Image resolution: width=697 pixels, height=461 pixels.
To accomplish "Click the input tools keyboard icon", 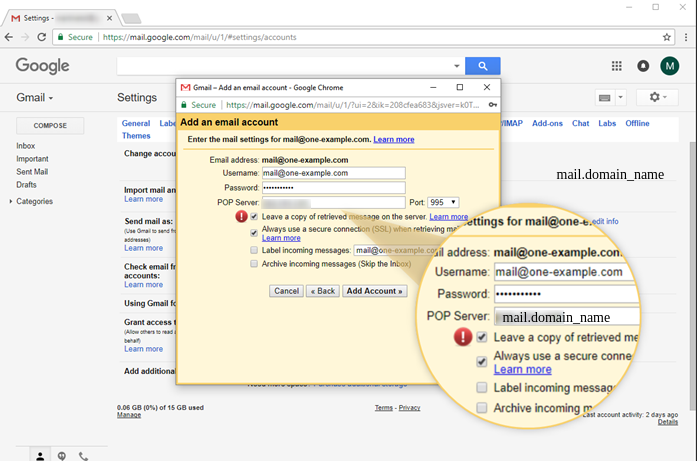I will pyautogui.click(x=605, y=98).
